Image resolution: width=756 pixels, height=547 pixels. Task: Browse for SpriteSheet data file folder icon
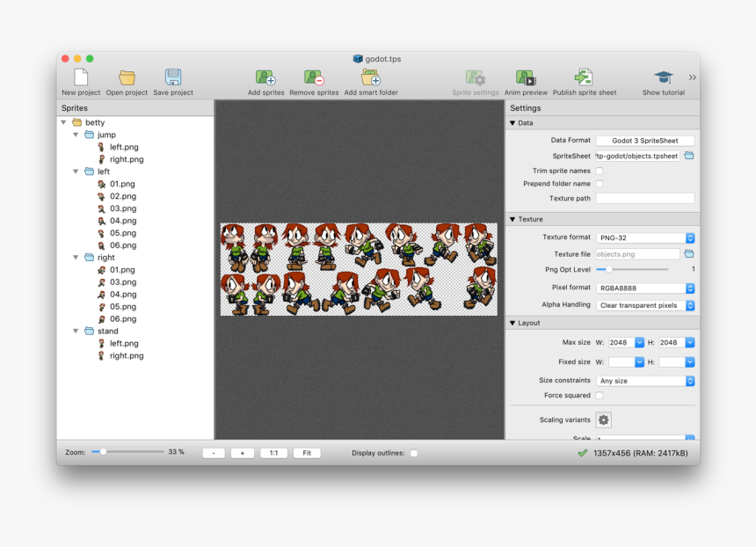[x=689, y=156]
